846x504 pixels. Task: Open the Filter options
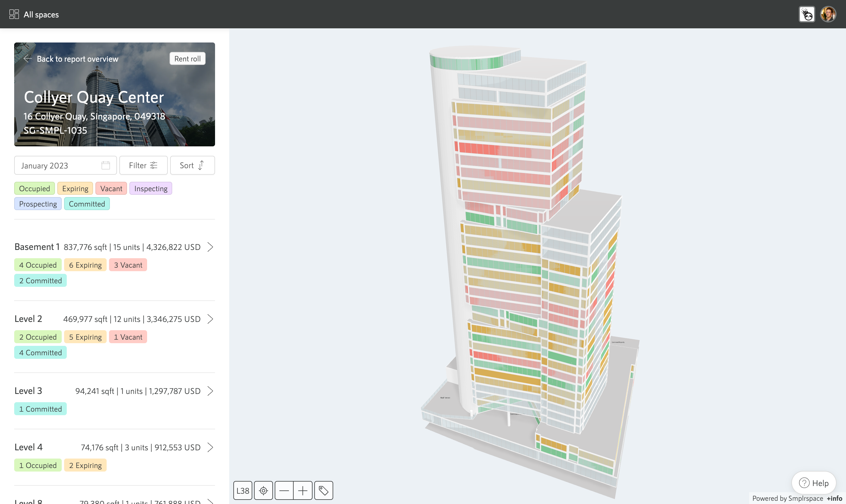(x=143, y=166)
